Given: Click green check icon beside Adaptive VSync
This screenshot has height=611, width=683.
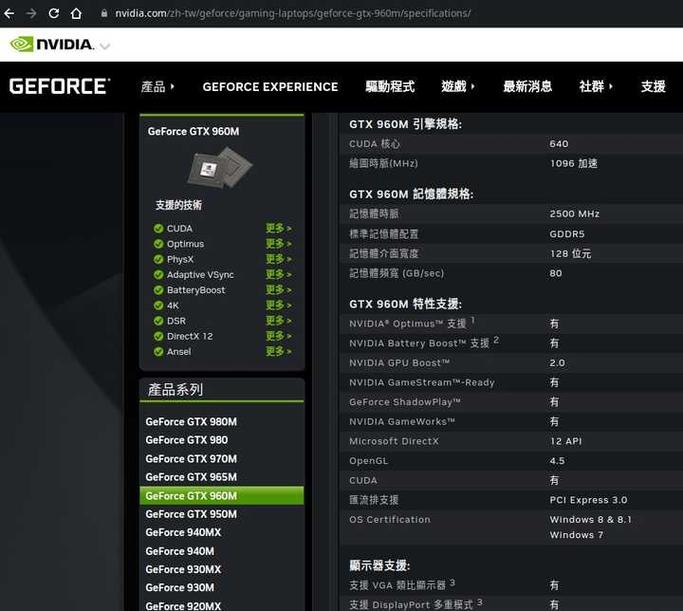Looking at the screenshot, I should (x=159, y=275).
